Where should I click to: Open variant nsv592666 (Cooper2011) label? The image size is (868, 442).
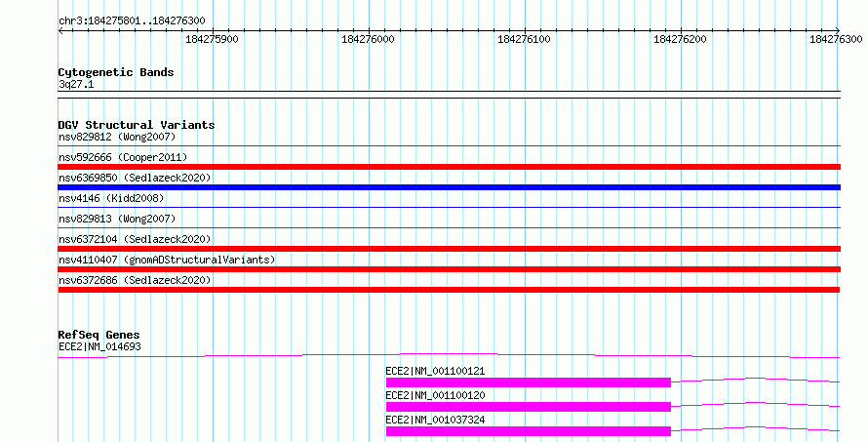click(x=123, y=157)
